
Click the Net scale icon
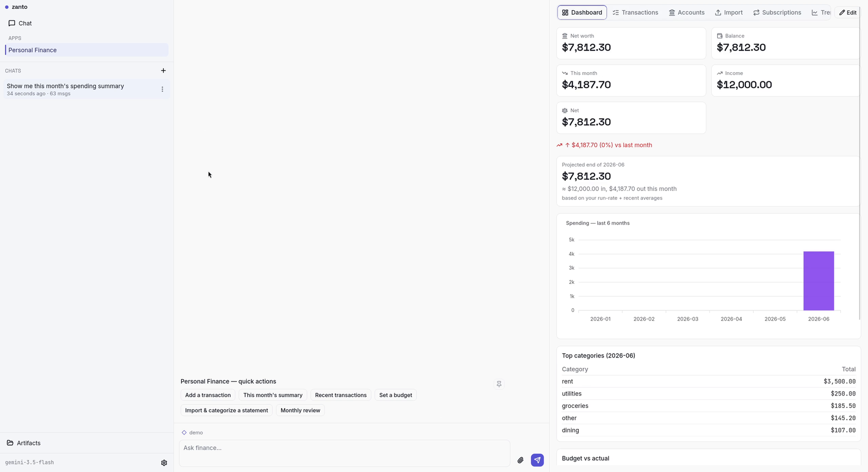point(565,111)
